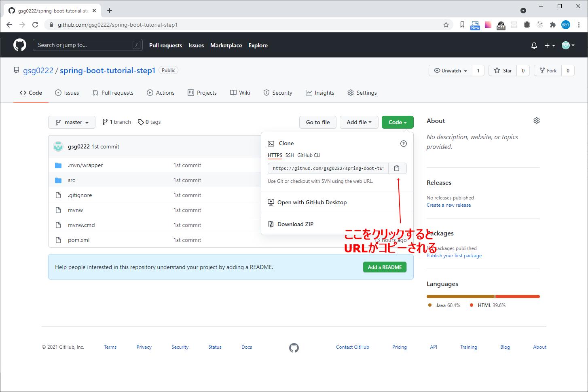
Task: Open notifications via the bell icon
Action: coord(534,45)
